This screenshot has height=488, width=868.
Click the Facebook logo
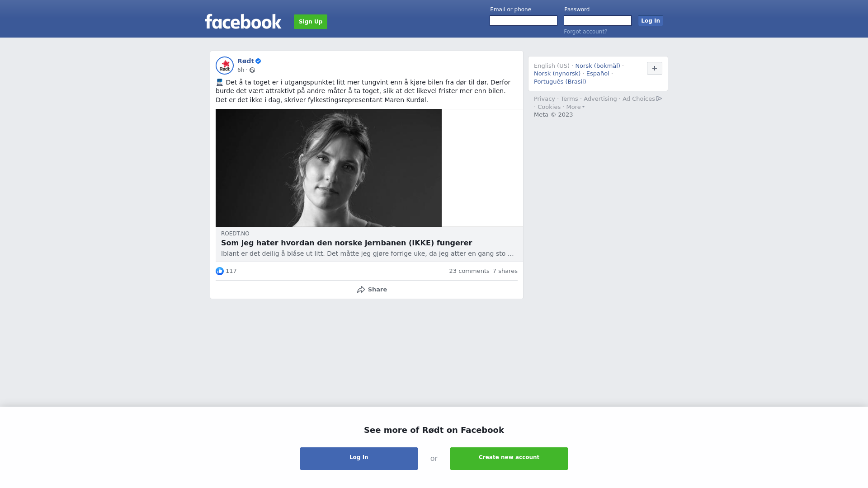coord(243,21)
